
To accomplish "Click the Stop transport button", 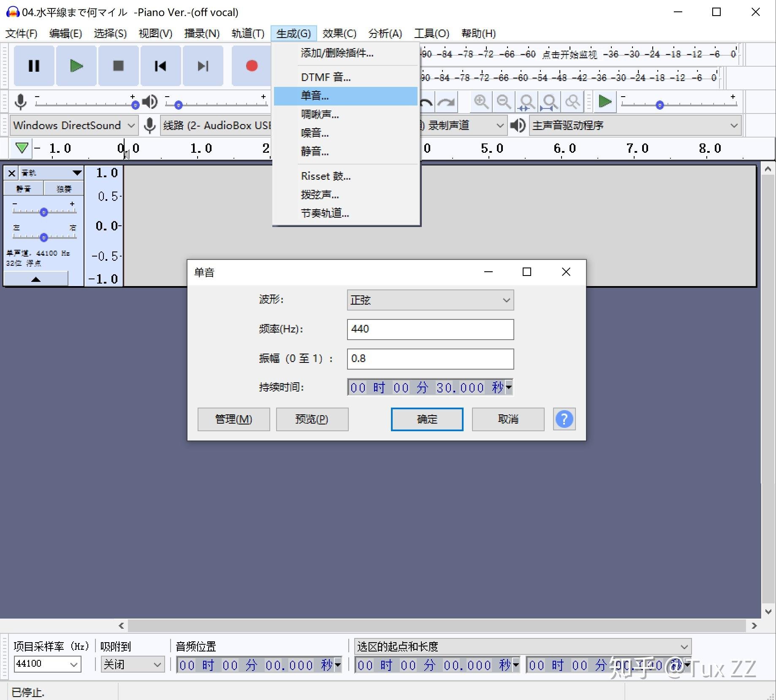I will (118, 66).
